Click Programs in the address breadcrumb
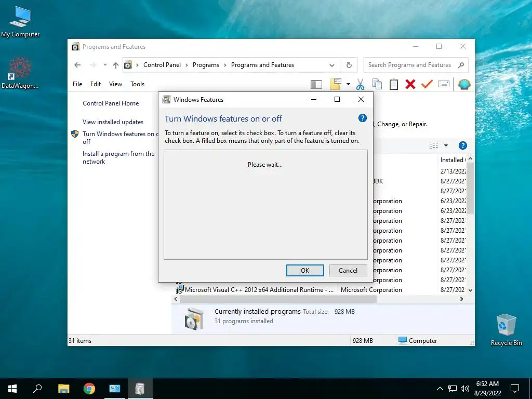 (206, 65)
